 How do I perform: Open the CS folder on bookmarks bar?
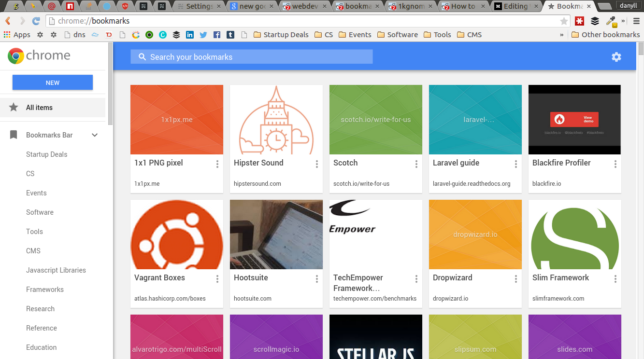(324, 35)
